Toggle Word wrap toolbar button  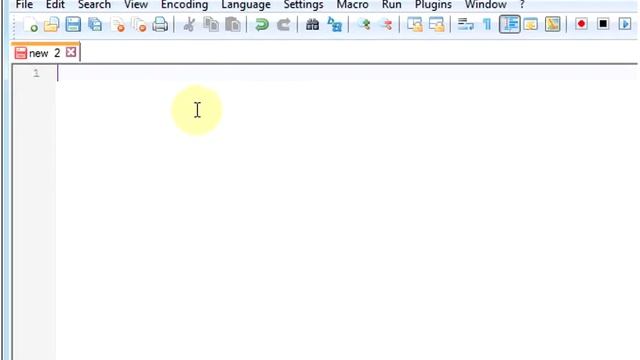tap(465, 24)
